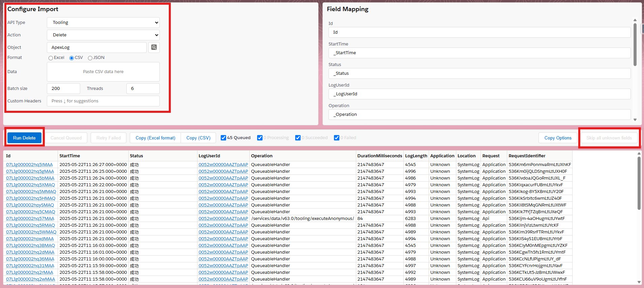This screenshot has height=288, width=644.
Task: Click the Application column header
Action: (442, 156)
